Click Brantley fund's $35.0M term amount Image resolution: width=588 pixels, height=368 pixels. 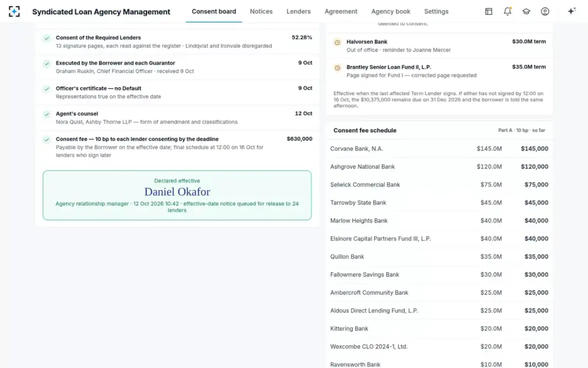tap(529, 67)
